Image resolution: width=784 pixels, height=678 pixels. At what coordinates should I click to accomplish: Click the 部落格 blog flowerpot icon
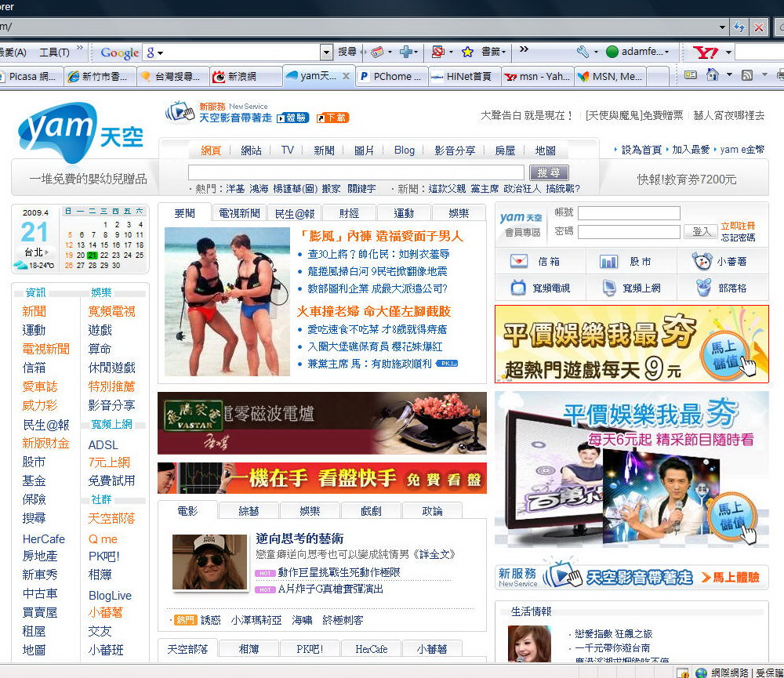tap(703, 288)
